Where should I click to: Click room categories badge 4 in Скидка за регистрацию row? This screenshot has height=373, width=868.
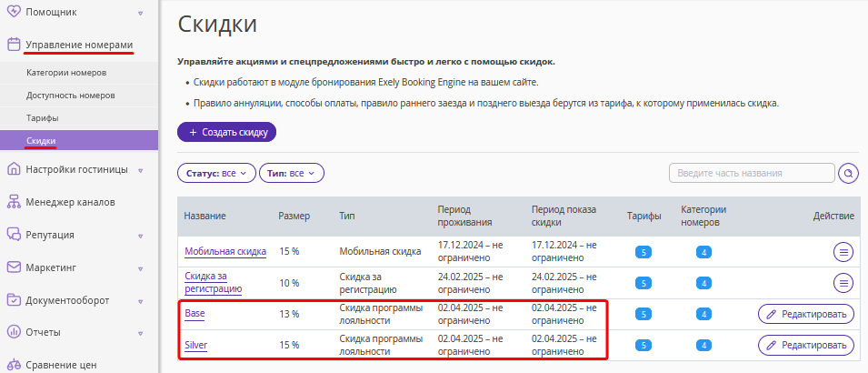[704, 283]
